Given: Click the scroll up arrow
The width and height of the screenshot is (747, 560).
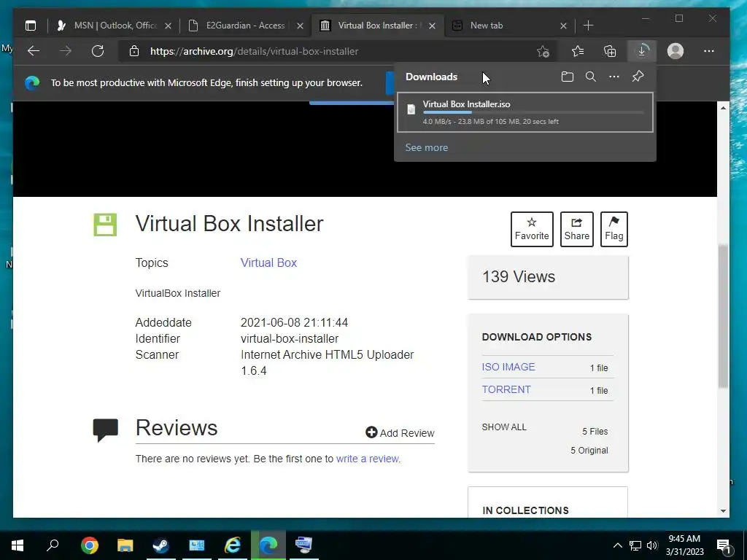Looking at the screenshot, I should (x=723, y=108).
